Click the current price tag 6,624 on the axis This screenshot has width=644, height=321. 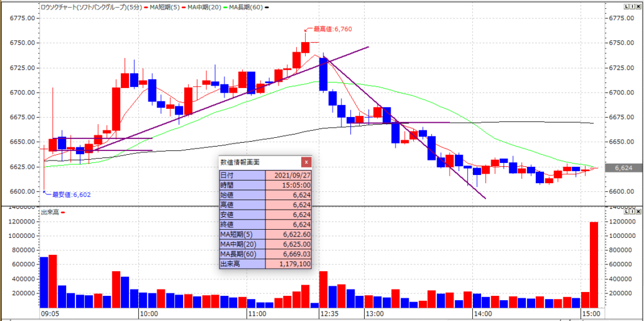tap(625, 167)
